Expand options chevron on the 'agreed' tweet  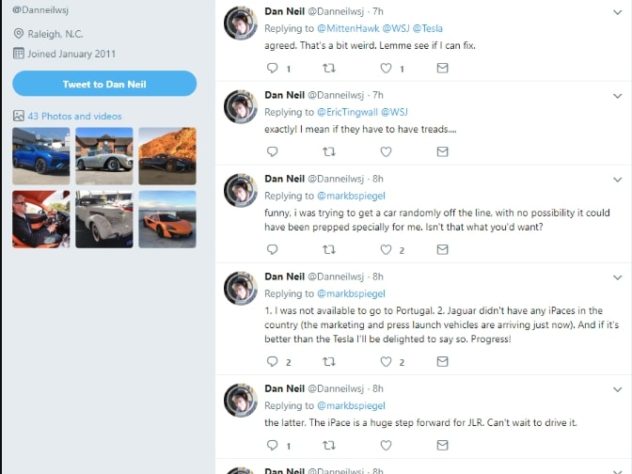[x=617, y=12]
